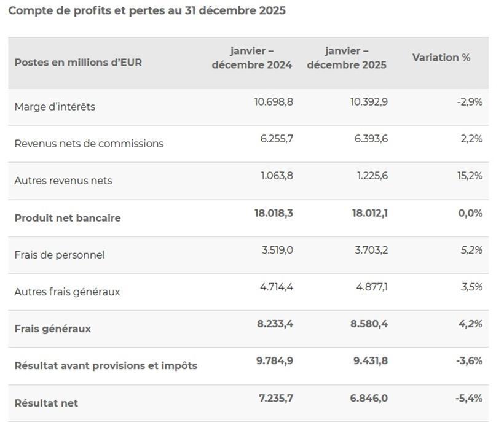This screenshot has width=504, height=428.
Task: Click the 'Autres frais généraux' label
Action: (x=67, y=292)
